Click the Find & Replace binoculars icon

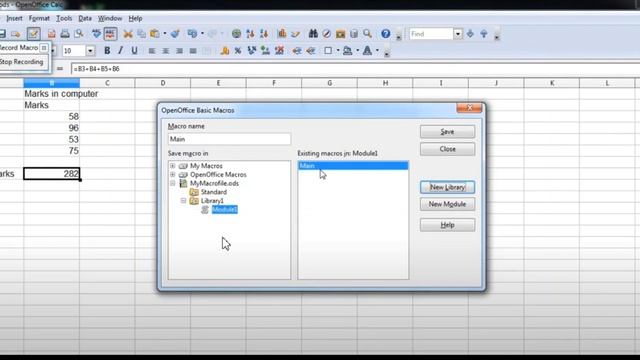click(313, 34)
